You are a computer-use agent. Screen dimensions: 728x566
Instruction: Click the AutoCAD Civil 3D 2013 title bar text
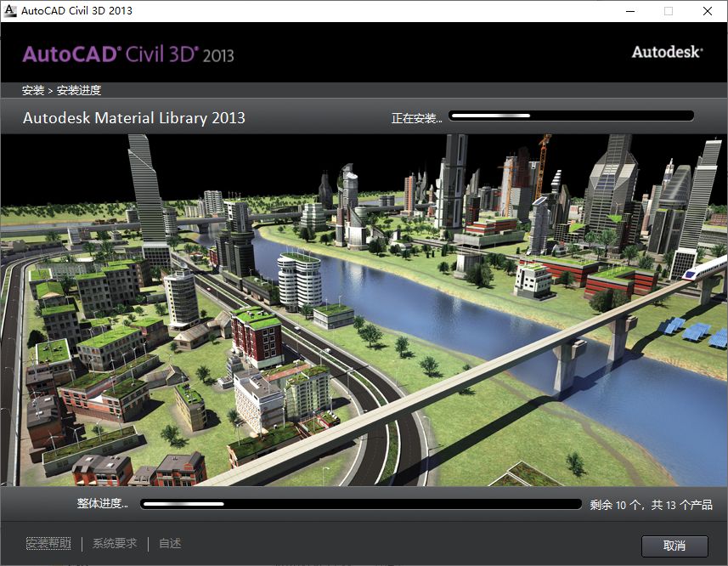(x=76, y=11)
